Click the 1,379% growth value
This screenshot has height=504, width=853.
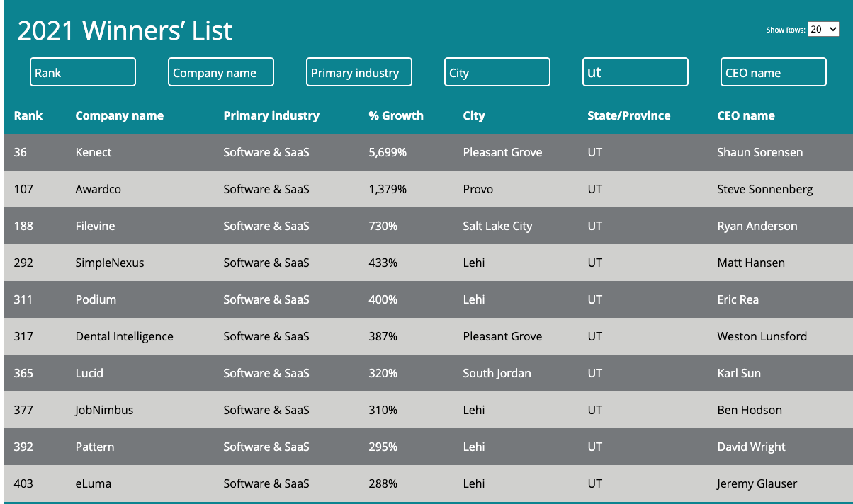(388, 189)
